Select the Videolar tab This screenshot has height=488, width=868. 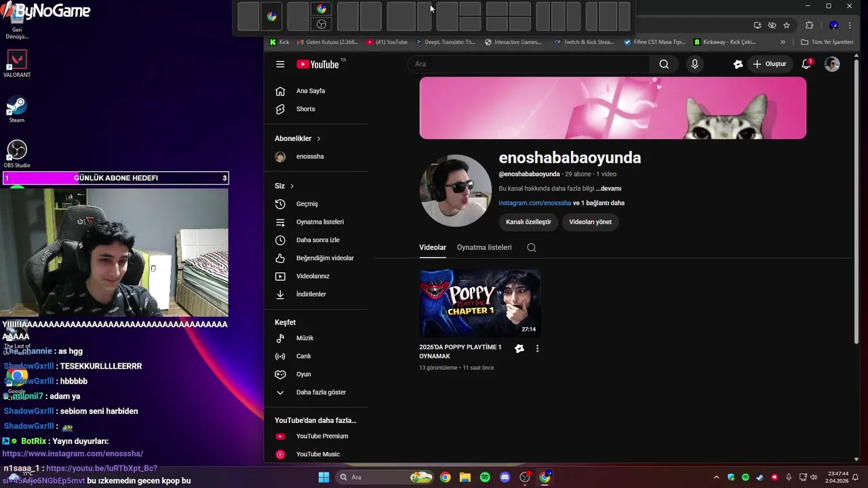click(x=433, y=247)
